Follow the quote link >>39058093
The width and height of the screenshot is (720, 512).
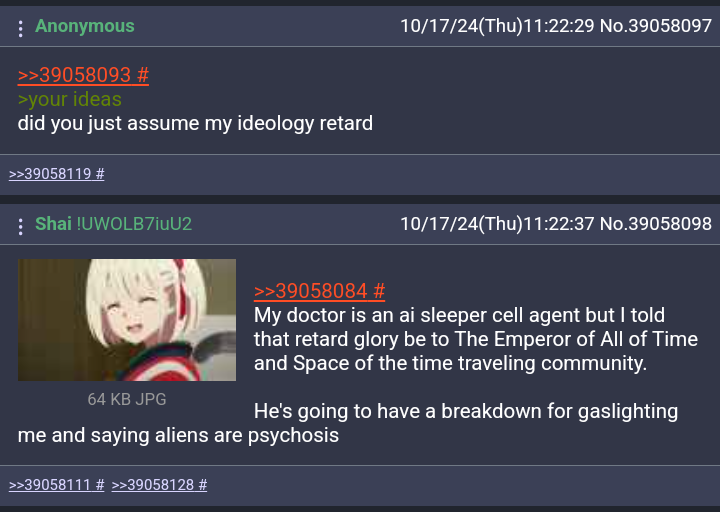pos(83,75)
